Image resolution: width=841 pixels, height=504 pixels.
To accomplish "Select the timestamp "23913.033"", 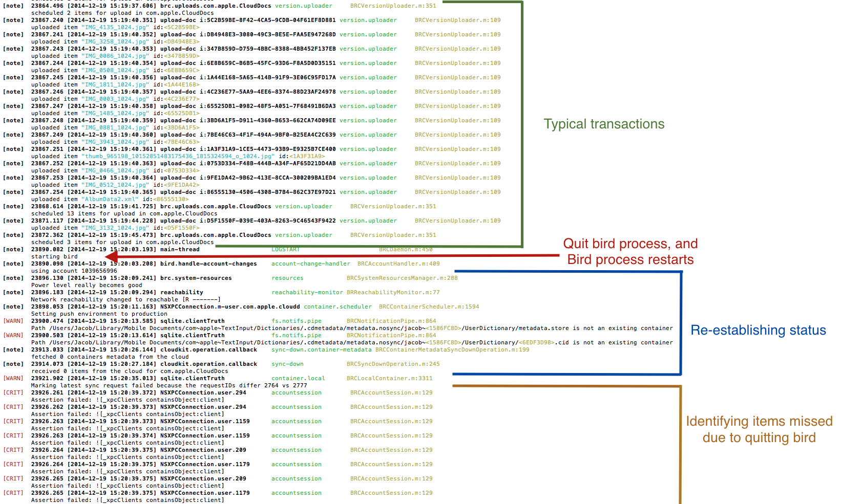I will [48, 350].
